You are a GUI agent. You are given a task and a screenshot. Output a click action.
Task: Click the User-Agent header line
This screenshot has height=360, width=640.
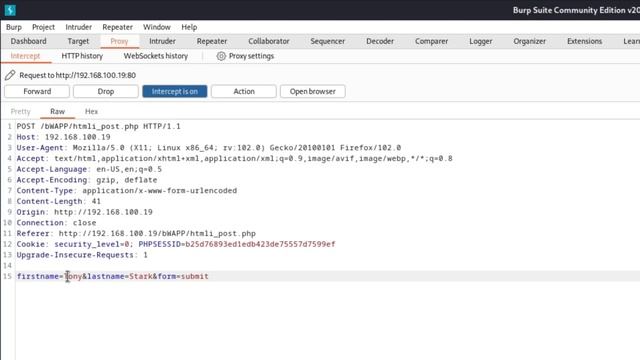pos(209,148)
